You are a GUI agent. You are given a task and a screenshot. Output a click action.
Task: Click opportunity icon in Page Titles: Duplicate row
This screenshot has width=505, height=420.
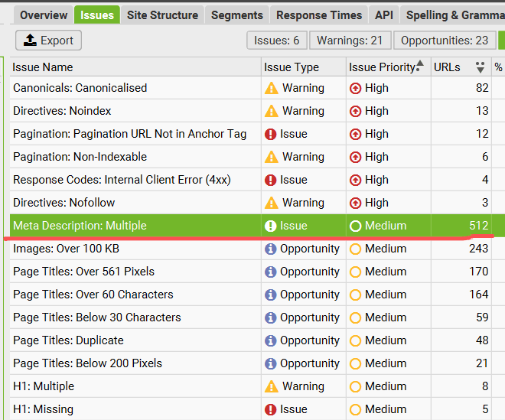click(271, 340)
